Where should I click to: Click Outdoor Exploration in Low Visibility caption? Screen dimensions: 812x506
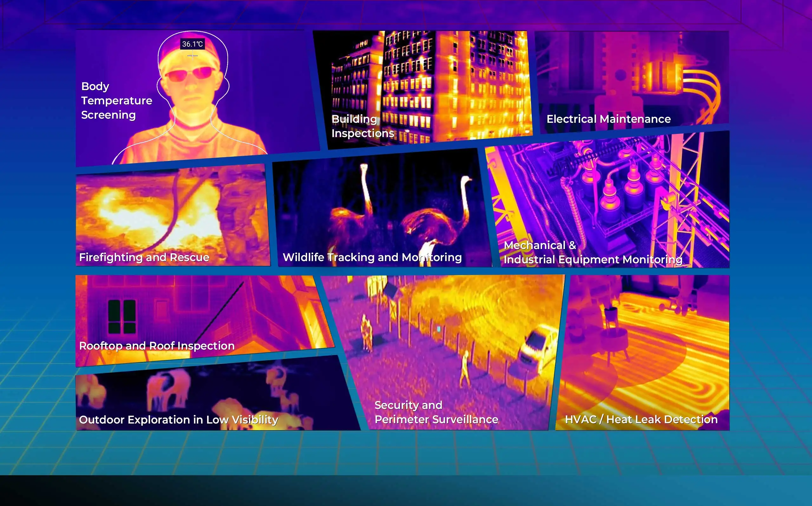click(x=178, y=419)
